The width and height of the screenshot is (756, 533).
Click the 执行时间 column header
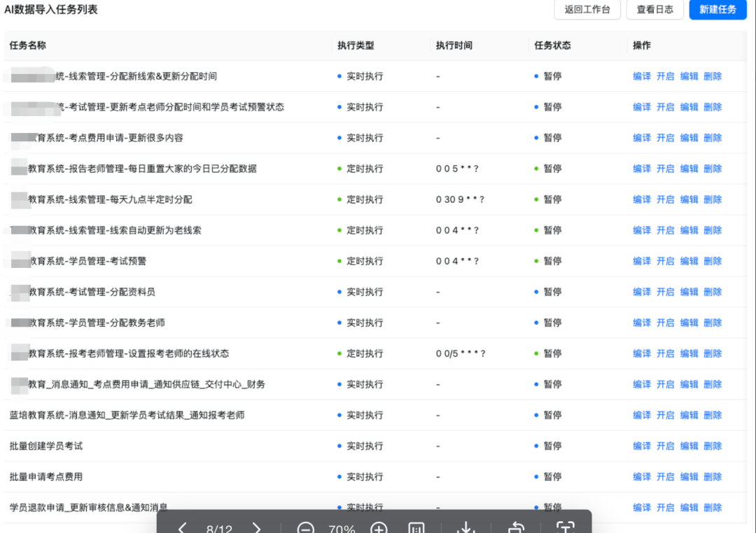pyautogui.click(x=454, y=45)
